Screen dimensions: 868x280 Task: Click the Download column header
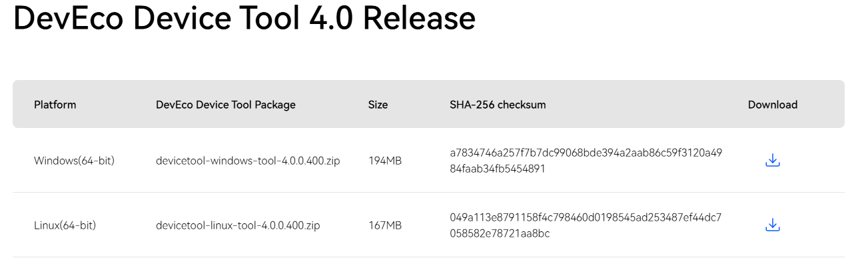click(773, 105)
